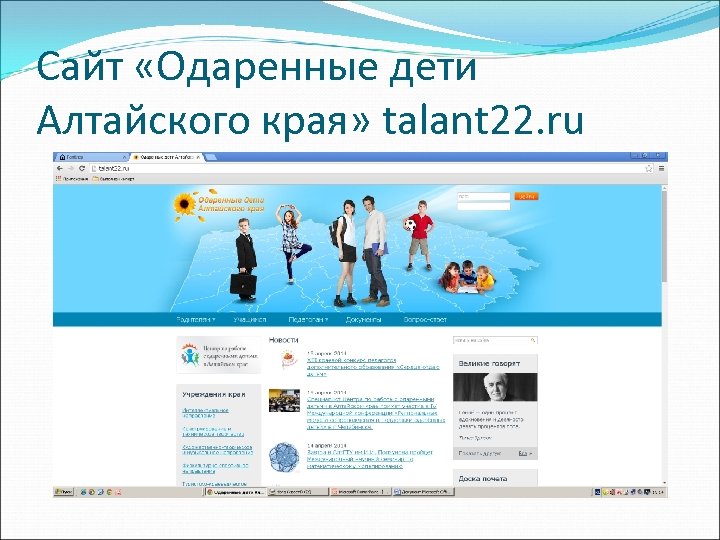
Task: Reload the talant22.ru page
Action: point(82,169)
